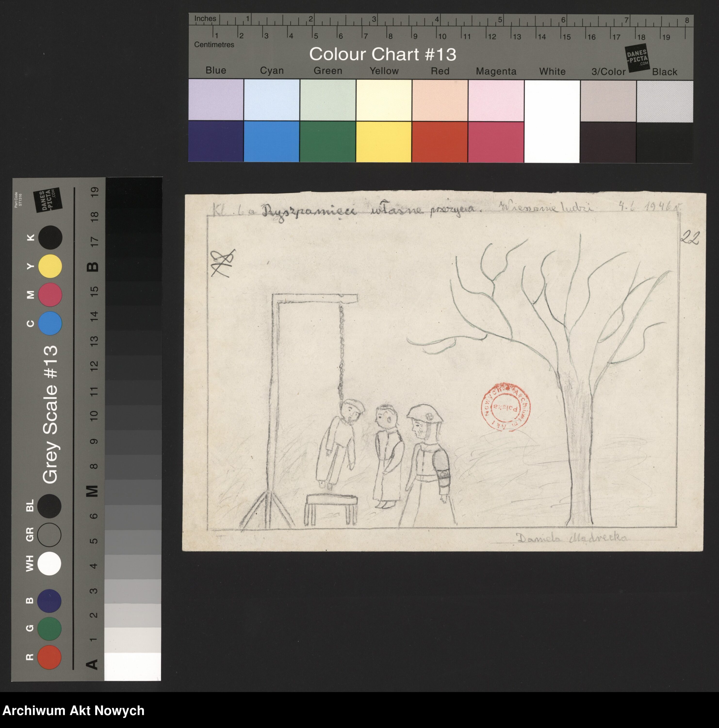Click the saturated red color swatch

pos(440,142)
